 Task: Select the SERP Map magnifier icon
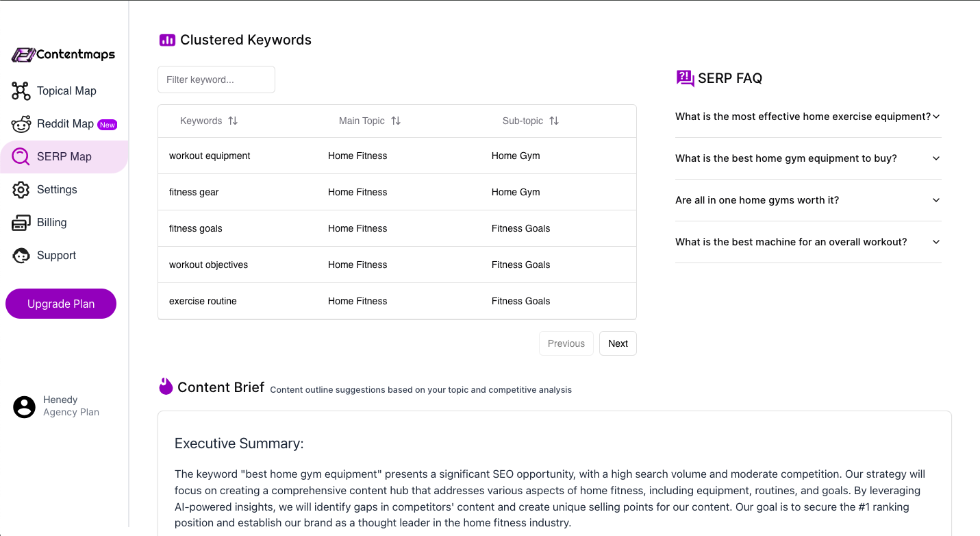pyautogui.click(x=21, y=157)
